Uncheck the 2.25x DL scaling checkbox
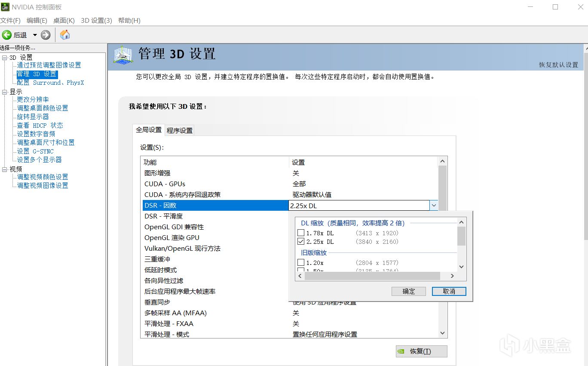This screenshot has height=366, width=588. click(301, 242)
